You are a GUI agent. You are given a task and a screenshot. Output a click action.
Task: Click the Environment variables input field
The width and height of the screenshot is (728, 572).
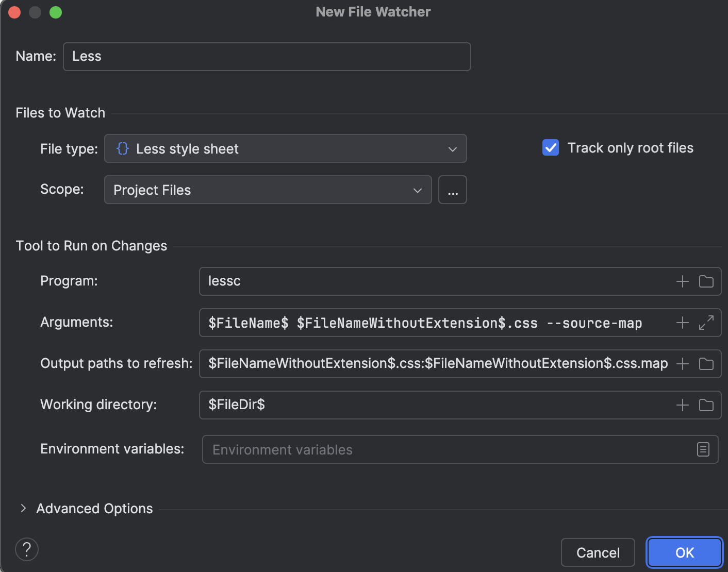[412, 449]
